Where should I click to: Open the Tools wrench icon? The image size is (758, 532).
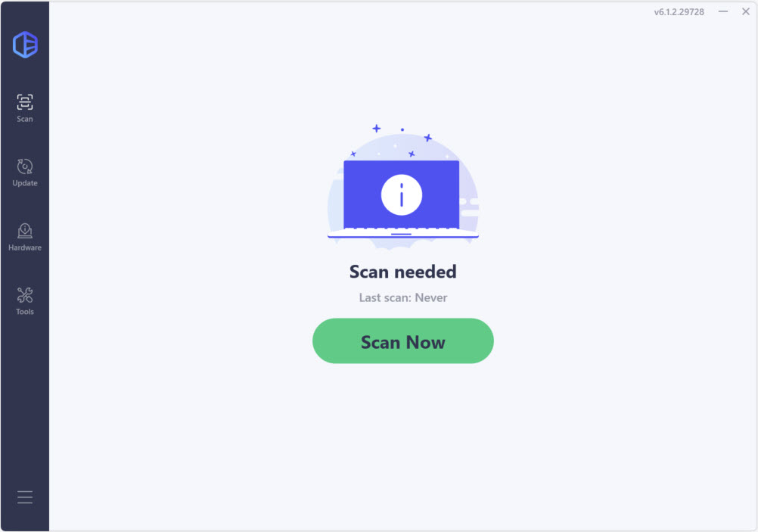tap(25, 295)
